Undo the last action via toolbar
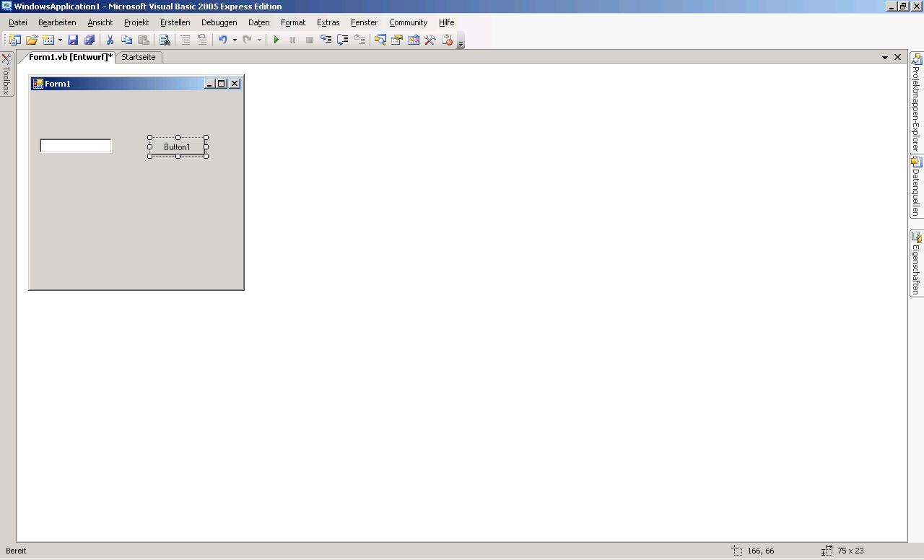This screenshot has width=924, height=560. pyautogui.click(x=223, y=40)
